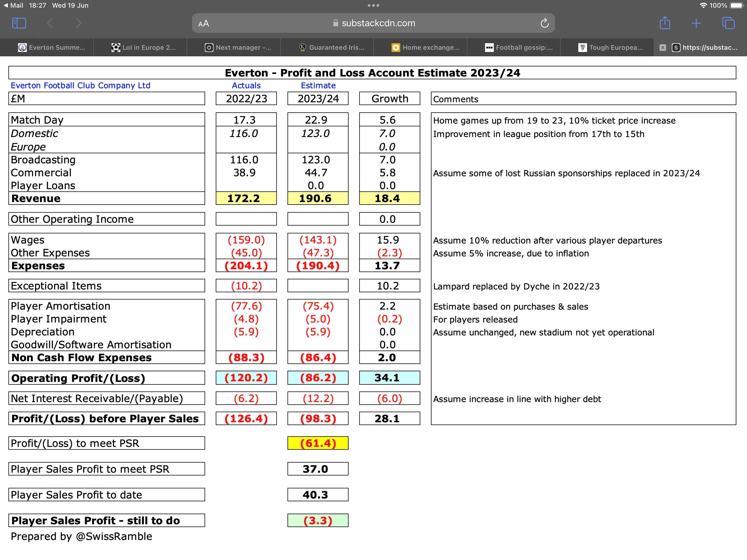This screenshot has height=560, width=747.
Task: Return to Mail app via back arrow
Action: (13, 5)
